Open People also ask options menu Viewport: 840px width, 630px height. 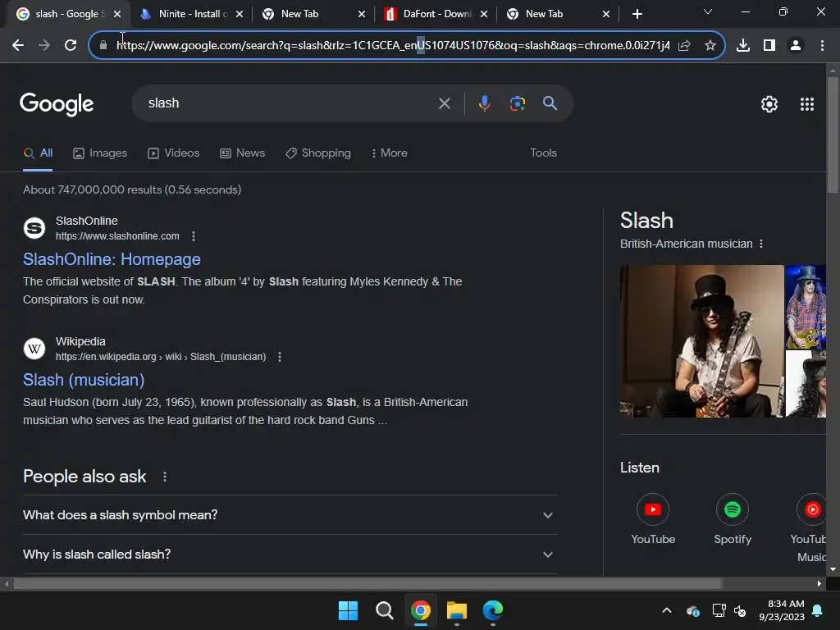point(164,477)
